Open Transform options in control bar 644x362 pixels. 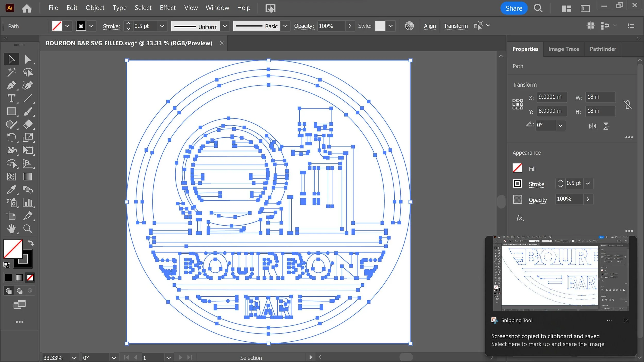(455, 26)
